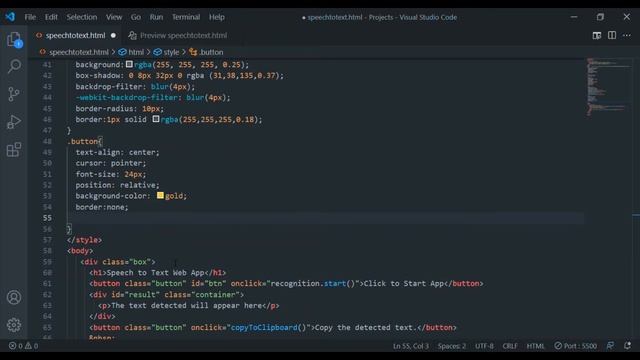Switch to the speechtotext.html editor tab
Viewport: 640px width, 360px height.
click(x=75, y=36)
